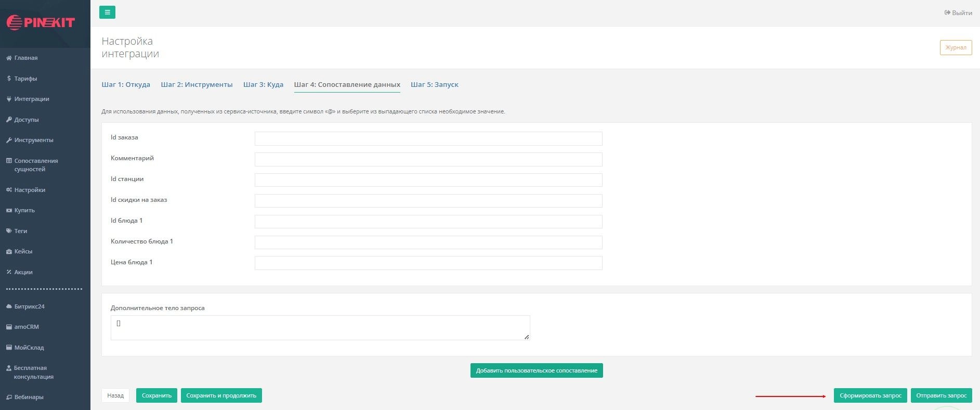Viewport: 980px width, 410px height.
Task: Open Главная from the sidebar home icon
Action: pos(9,58)
